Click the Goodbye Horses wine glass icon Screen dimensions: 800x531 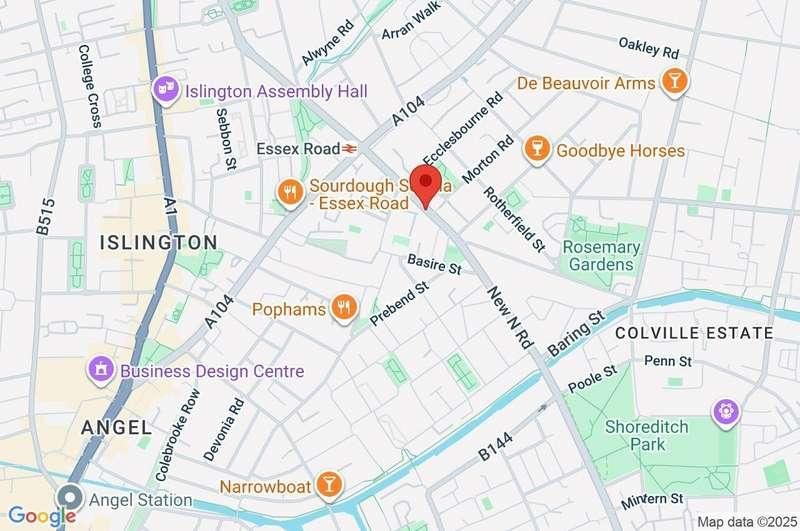coord(537,150)
